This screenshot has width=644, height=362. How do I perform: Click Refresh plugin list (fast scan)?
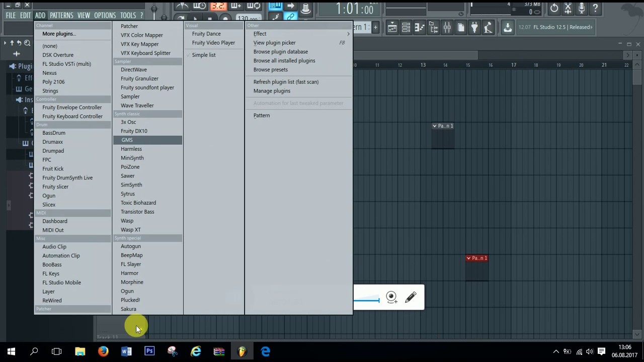point(286,82)
